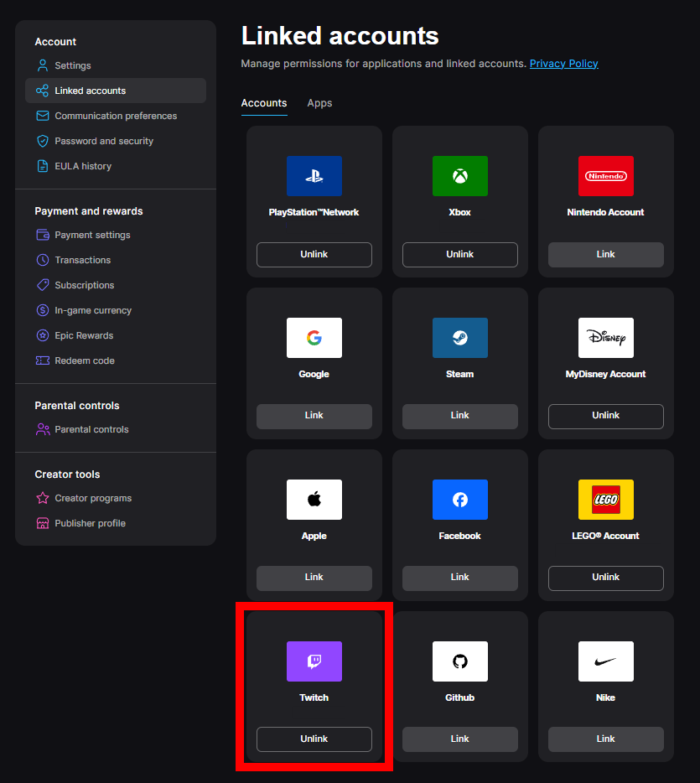Click the Github octocat logo icon
The width and height of the screenshot is (700, 783).
click(x=459, y=661)
